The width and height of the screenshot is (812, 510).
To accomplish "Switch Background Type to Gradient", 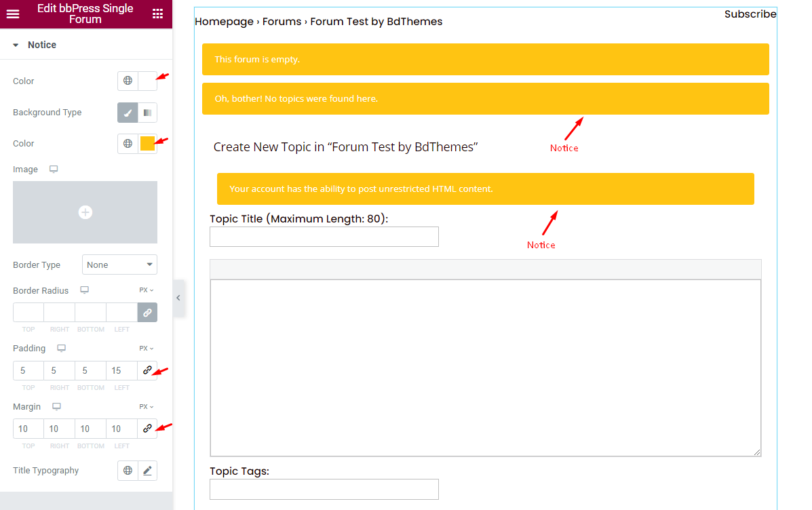I will [147, 112].
